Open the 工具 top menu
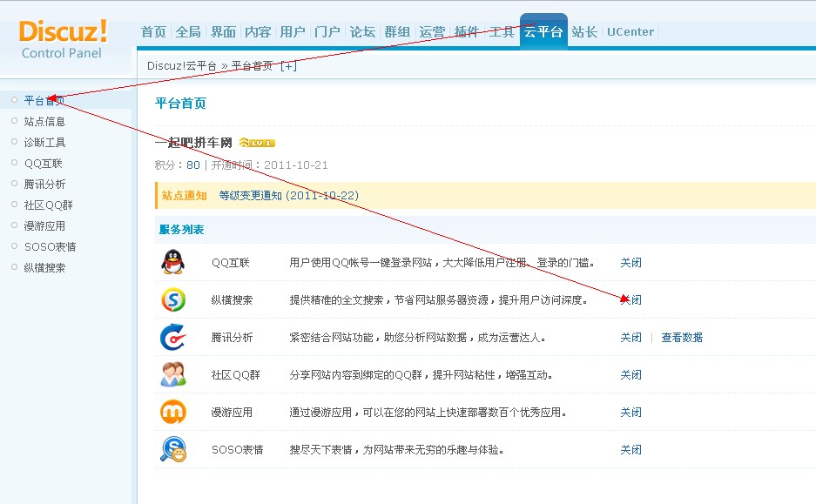The height and width of the screenshot is (504, 816). coord(501,32)
